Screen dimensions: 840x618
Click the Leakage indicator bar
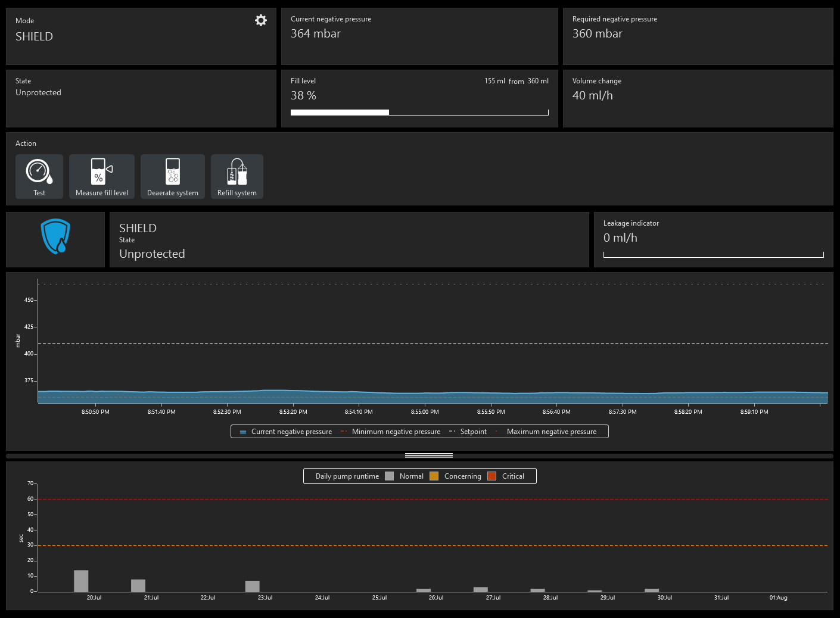pyautogui.click(x=713, y=255)
